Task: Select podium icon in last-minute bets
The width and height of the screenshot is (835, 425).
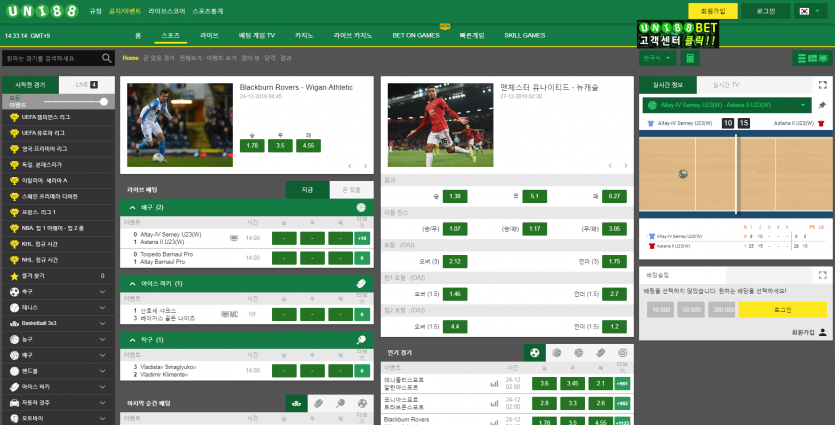Action: [x=297, y=404]
